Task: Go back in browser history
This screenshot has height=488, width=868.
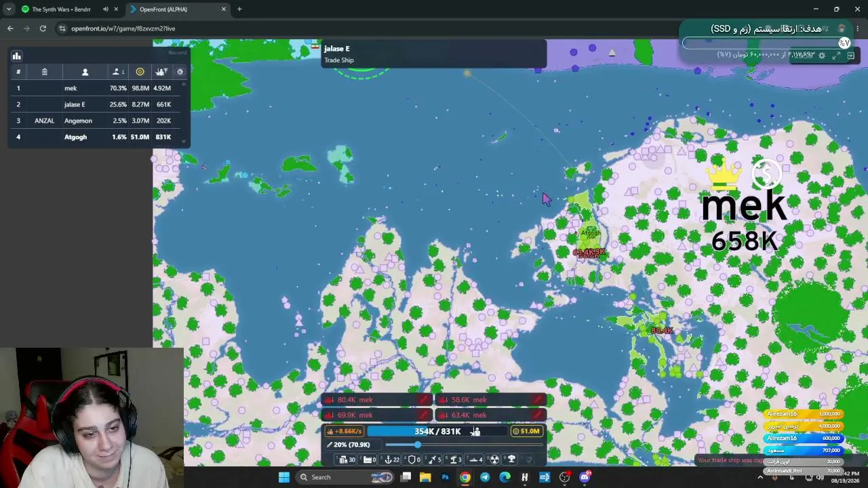Action: point(10,28)
